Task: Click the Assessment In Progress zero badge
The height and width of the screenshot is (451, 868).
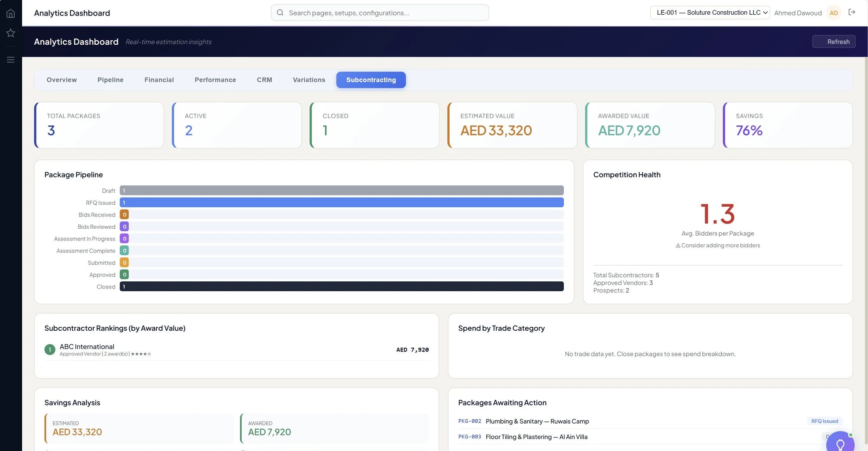Action: coord(125,239)
